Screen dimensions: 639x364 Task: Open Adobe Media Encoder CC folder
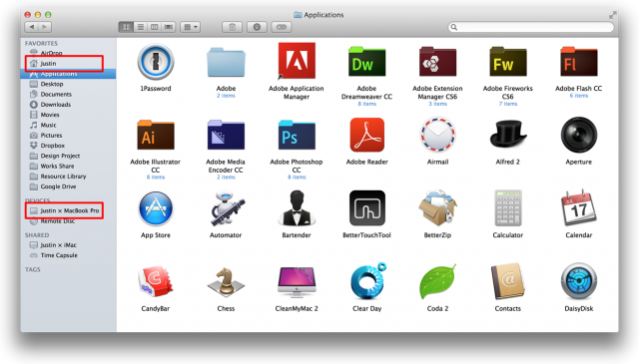[x=226, y=135]
